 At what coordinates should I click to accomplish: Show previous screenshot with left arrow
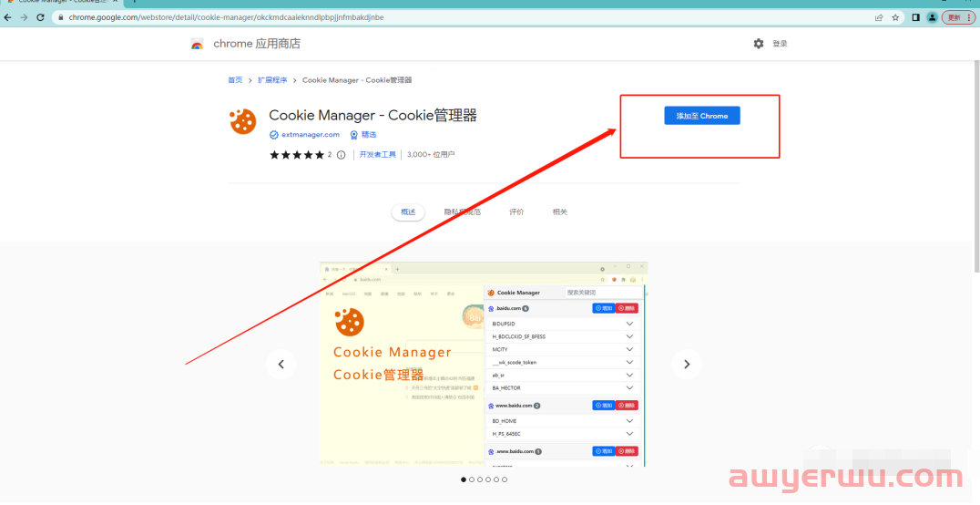(x=281, y=365)
